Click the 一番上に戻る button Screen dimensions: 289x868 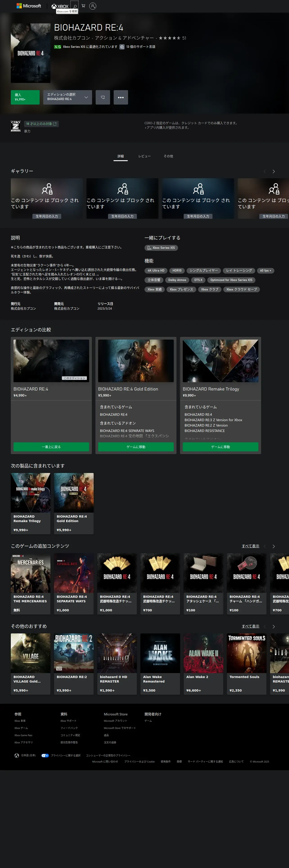(x=51, y=447)
